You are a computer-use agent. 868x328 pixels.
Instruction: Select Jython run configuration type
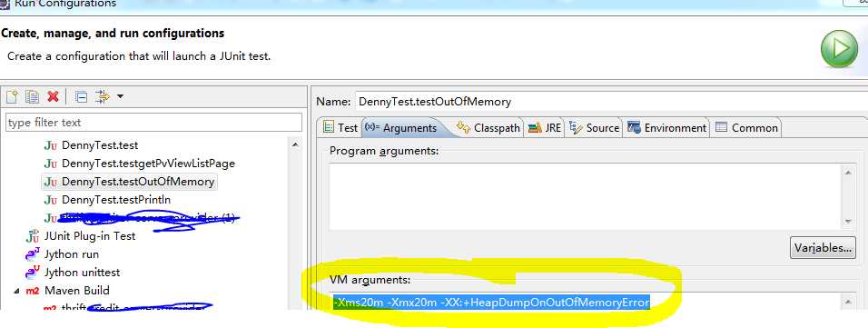coord(72,254)
